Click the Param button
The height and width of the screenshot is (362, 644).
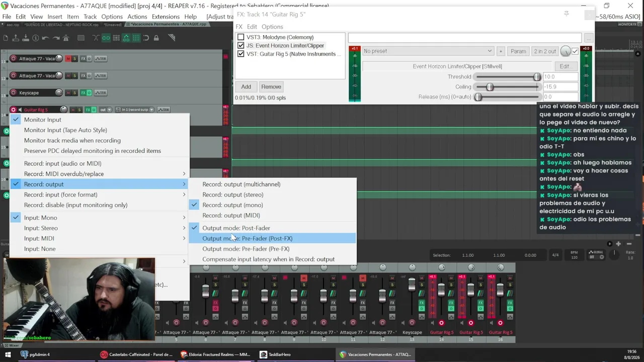(x=518, y=51)
